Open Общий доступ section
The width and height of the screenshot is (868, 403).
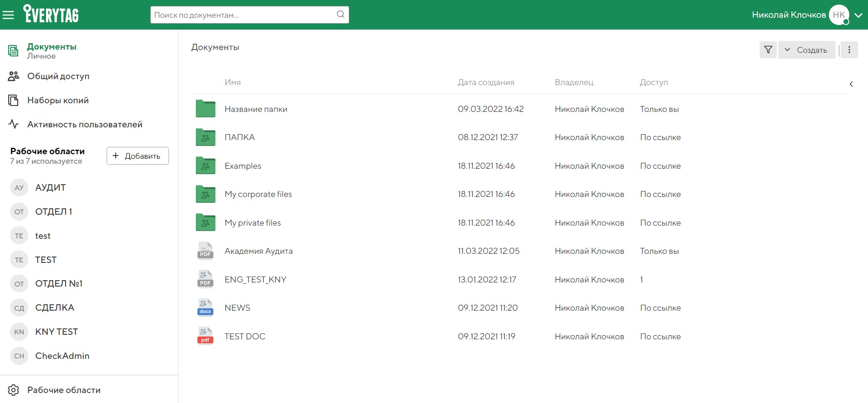[58, 76]
